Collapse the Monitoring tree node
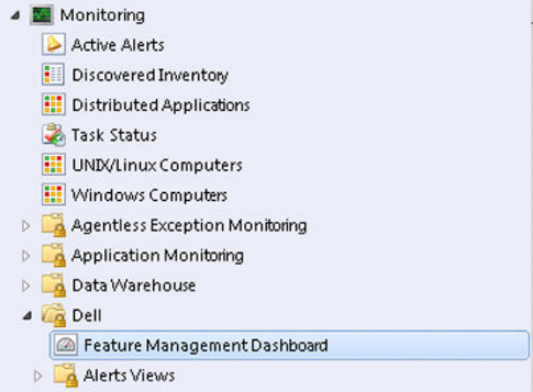Viewport: 533px width, 392px height. coord(15,15)
